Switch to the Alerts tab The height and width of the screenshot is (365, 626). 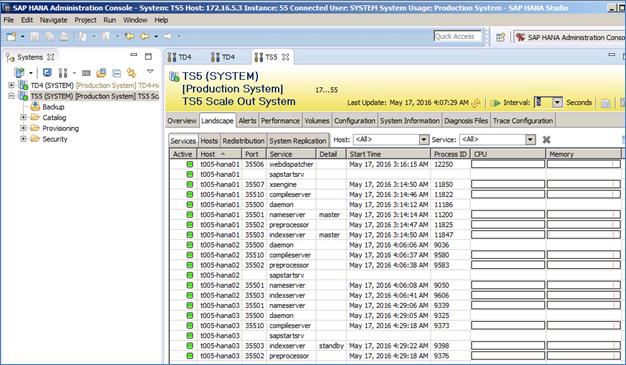248,121
